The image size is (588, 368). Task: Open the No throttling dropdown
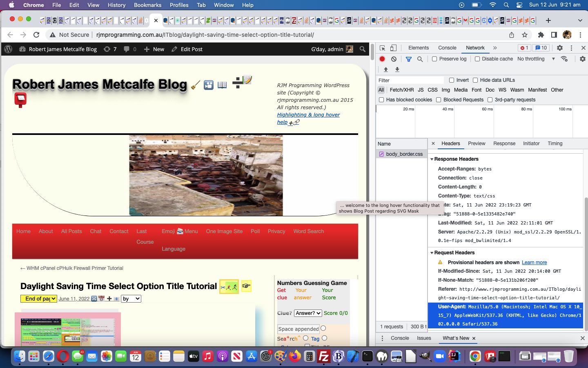(536, 59)
